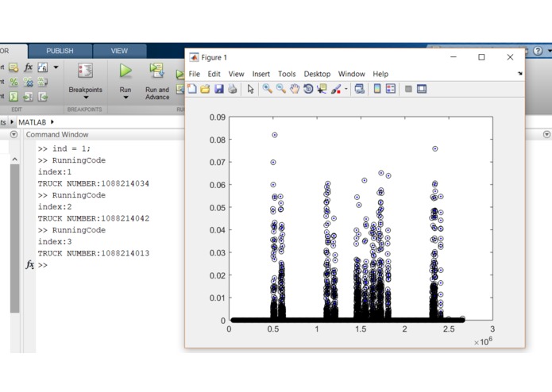Click the Command Window prompt input line
This screenshot has width=552, height=392.
click(x=109, y=265)
